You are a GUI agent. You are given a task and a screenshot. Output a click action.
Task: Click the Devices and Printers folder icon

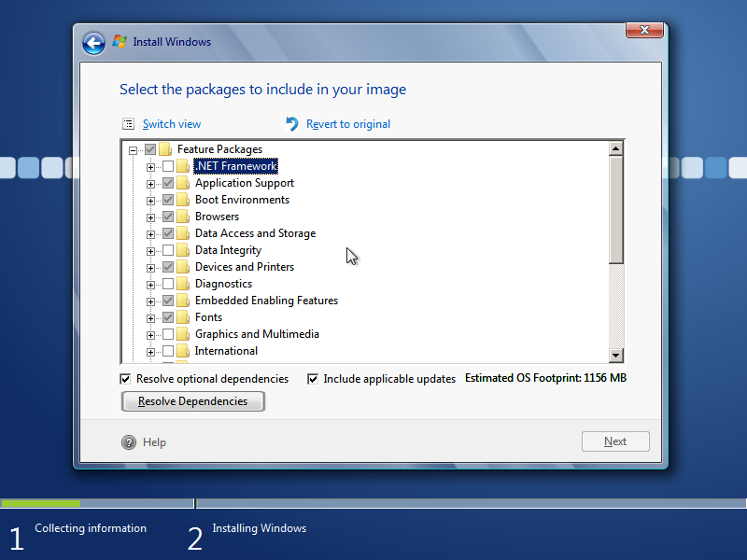(183, 267)
